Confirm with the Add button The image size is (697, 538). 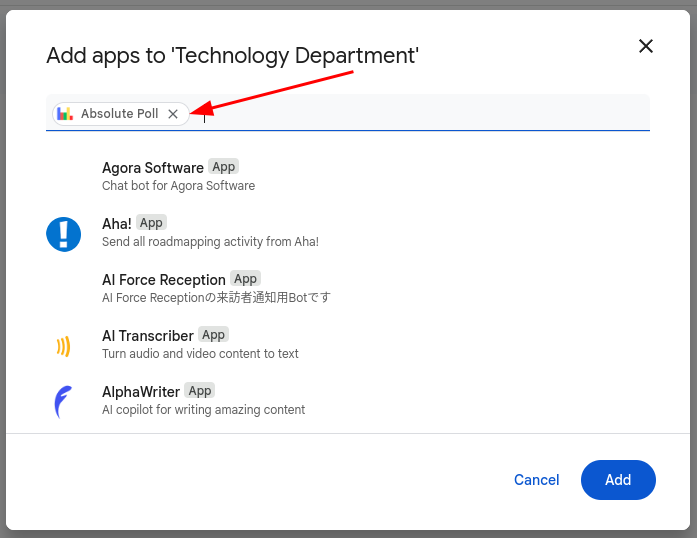coord(618,480)
